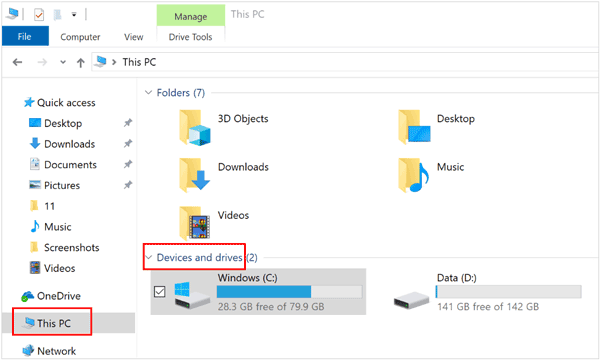The height and width of the screenshot is (360, 600).
Task: Click the 3D Objects folder name
Action: pyautogui.click(x=243, y=119)
